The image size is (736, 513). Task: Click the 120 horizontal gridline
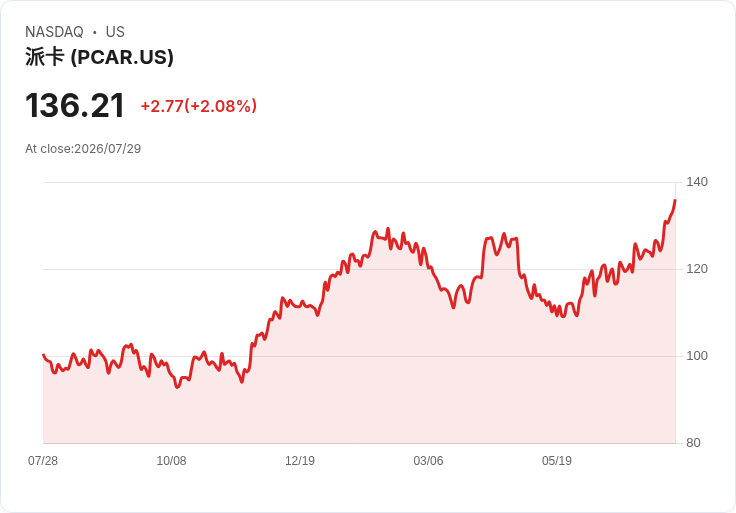pyautogui.click(x=359, y=269)
